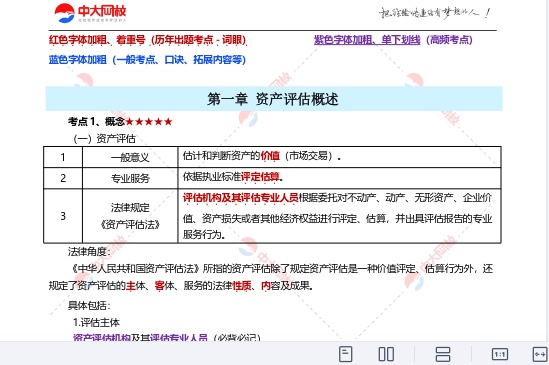Click the table text 服务行为。
This screenshot has width=549, height=365.
[x=204, y=234]
